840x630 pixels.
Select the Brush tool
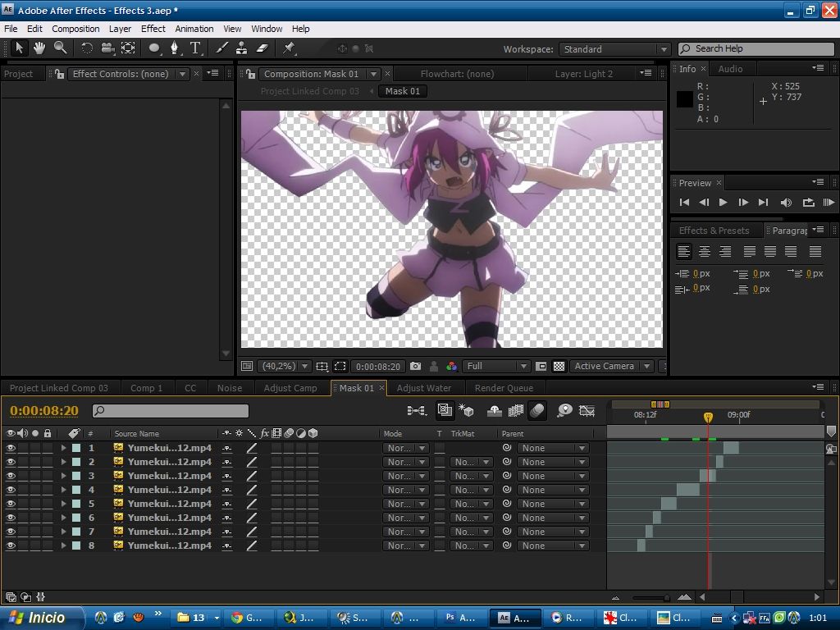221,48
